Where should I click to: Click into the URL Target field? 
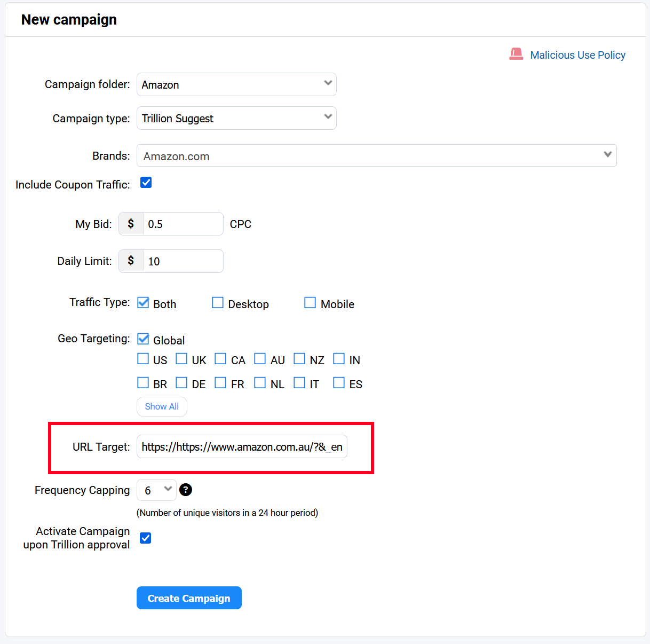click(x=242, y=446)
